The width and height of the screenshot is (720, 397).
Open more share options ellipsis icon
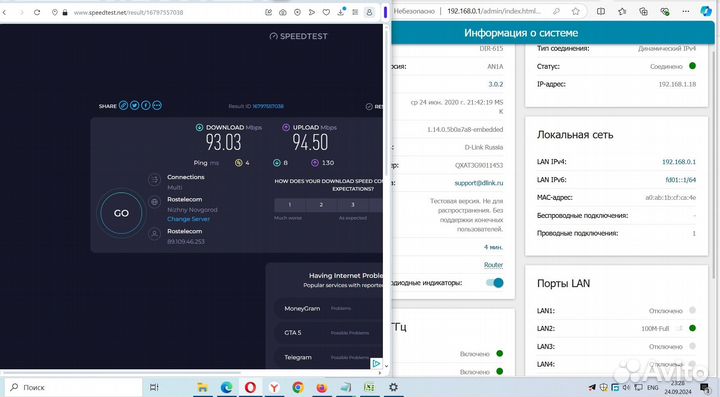coord(157,106)
